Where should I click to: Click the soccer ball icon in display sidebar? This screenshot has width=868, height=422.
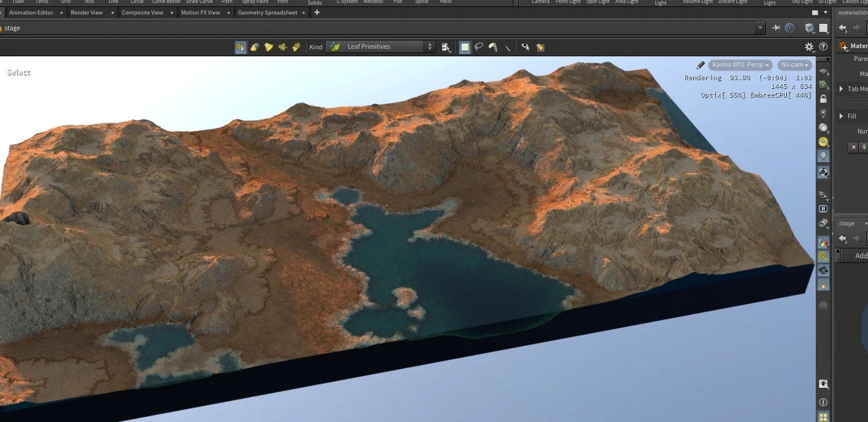coord(823,172)
